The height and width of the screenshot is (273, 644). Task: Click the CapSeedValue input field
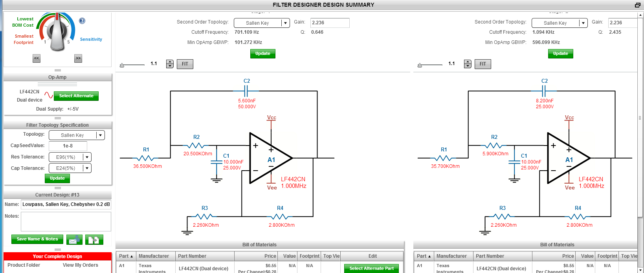[68, 146]
